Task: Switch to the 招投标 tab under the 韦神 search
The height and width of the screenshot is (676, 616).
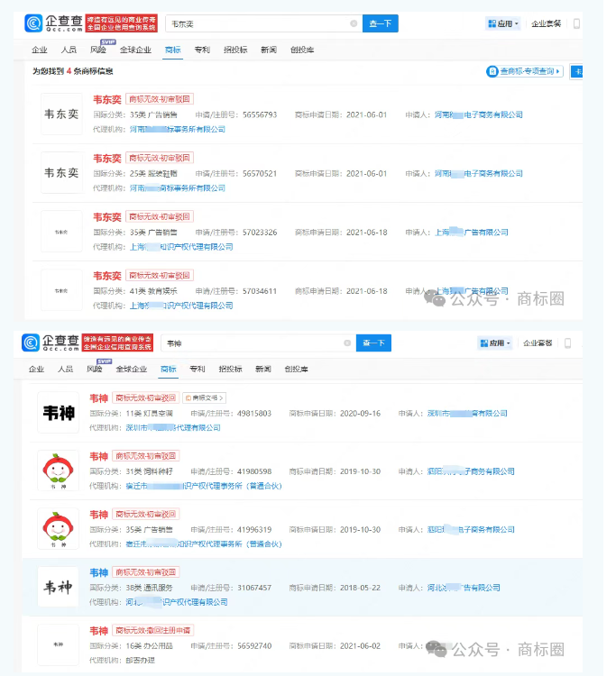Action: [x=231, y=369]
